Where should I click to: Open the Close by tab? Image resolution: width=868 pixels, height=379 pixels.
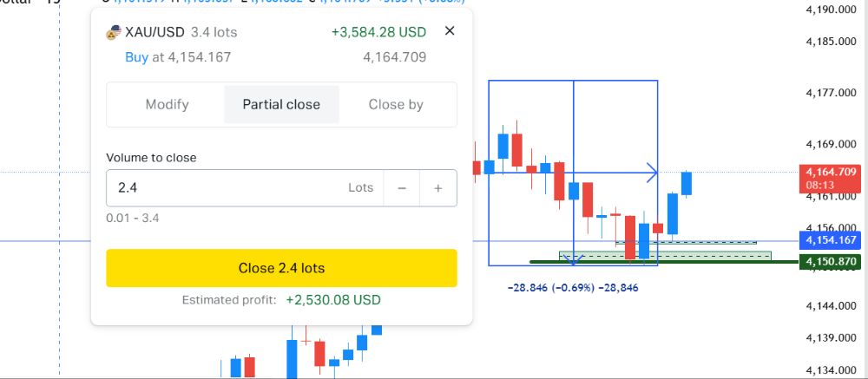click(396, 105)
